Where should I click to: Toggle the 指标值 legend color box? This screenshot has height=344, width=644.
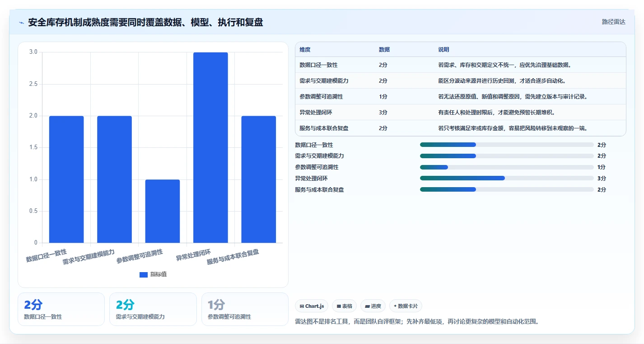point(144,275)
